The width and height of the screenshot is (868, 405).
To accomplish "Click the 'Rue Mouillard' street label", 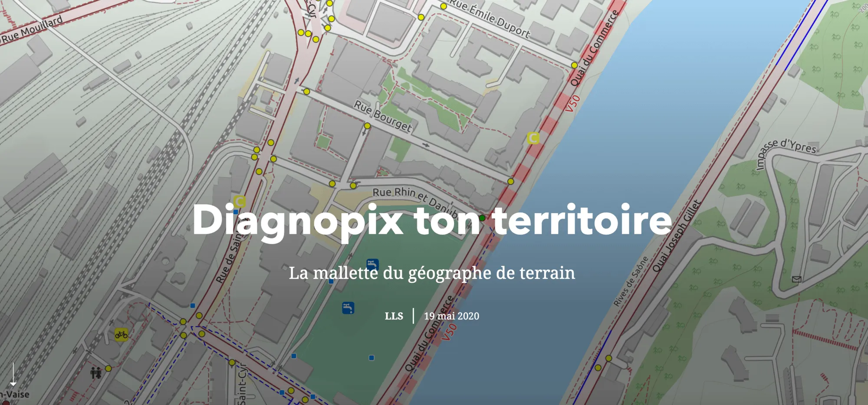I will [32, 30].
